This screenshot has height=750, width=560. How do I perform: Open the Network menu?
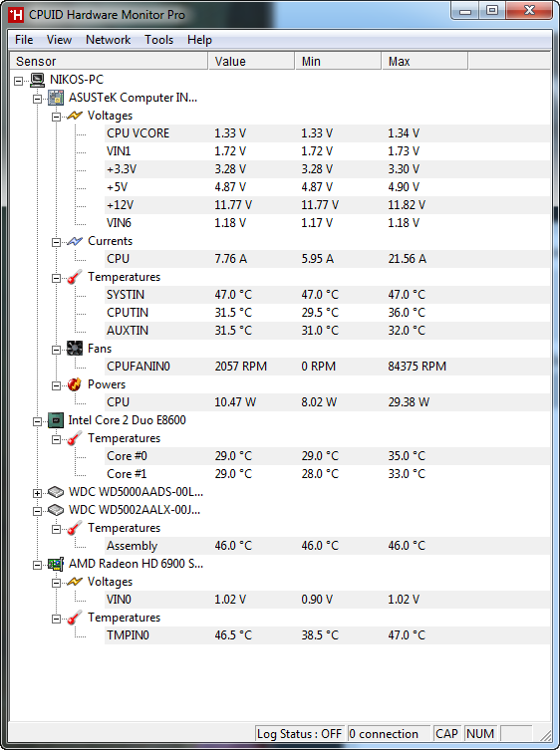click(109, 40)
